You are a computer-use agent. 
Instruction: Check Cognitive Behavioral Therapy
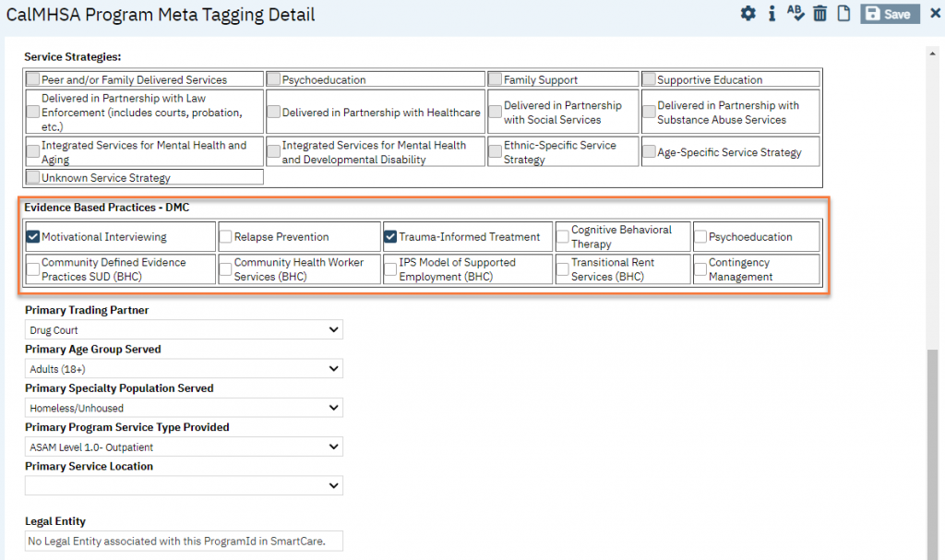[x=563, y=236]
